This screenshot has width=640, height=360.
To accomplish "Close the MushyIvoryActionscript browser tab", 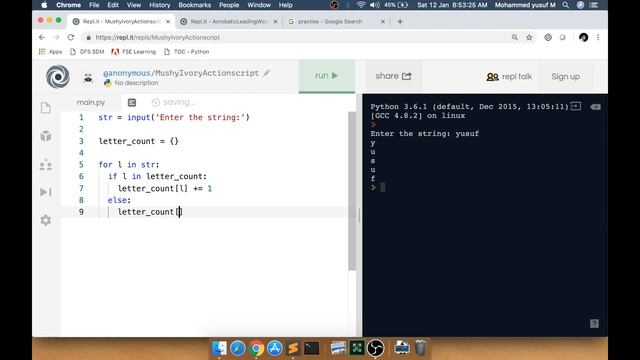I will [168, 22].
